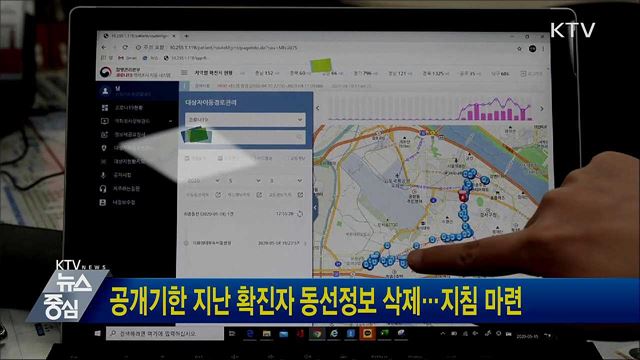The image size is (640, 360).
Task: Click the search field below disease dropdown
Action: [245, 137]
